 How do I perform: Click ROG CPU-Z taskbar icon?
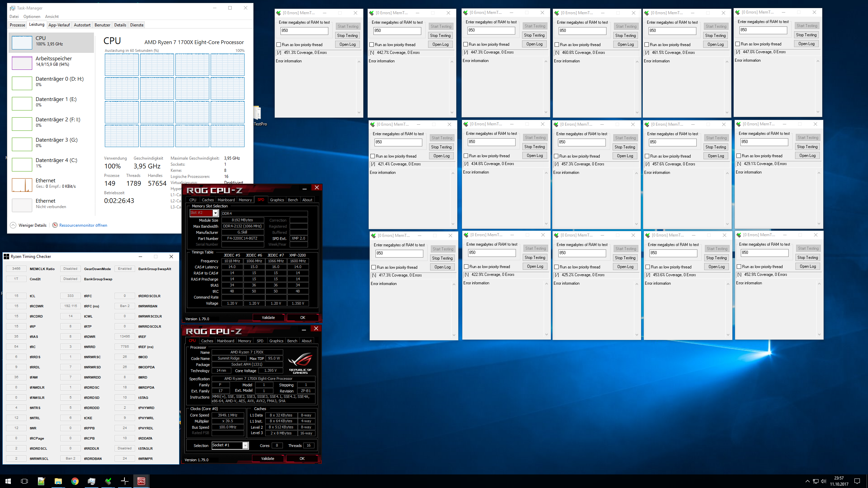pyautogui.click(x=141, y=481)
